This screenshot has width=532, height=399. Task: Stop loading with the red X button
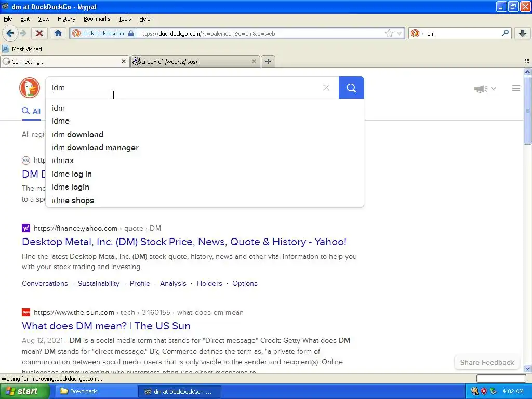click(39, 33)
